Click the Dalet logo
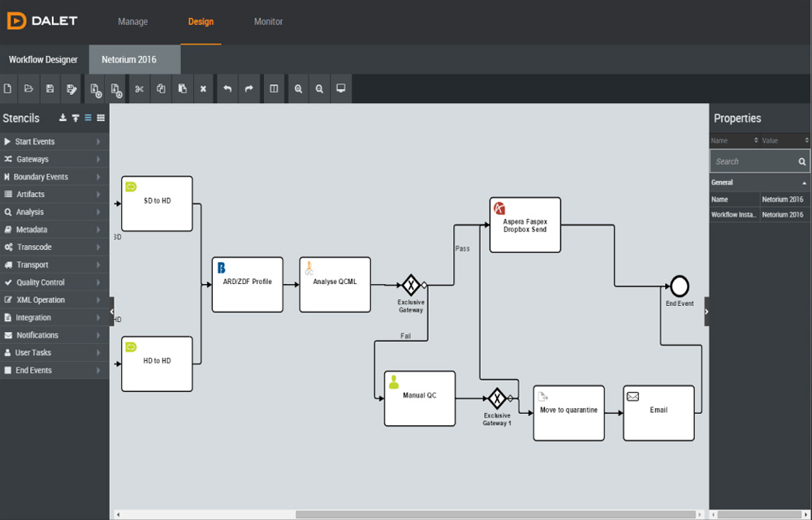This screenshot has width=812, height=520. click(42, 21)
